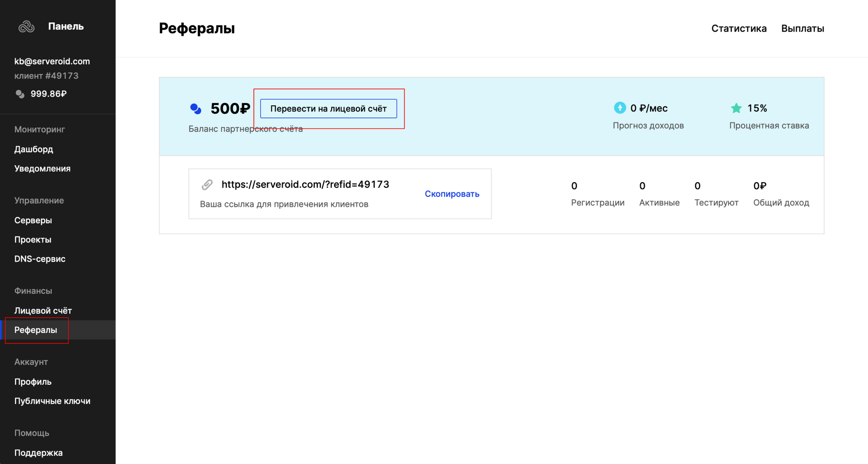
Task: Click the paperclip link icon
Action: (x=207, y=184)
